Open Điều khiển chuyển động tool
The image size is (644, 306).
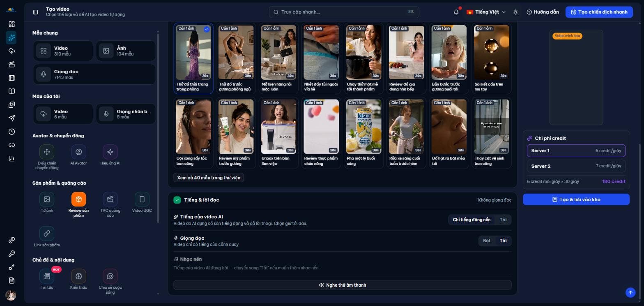[x=47, y=157]
